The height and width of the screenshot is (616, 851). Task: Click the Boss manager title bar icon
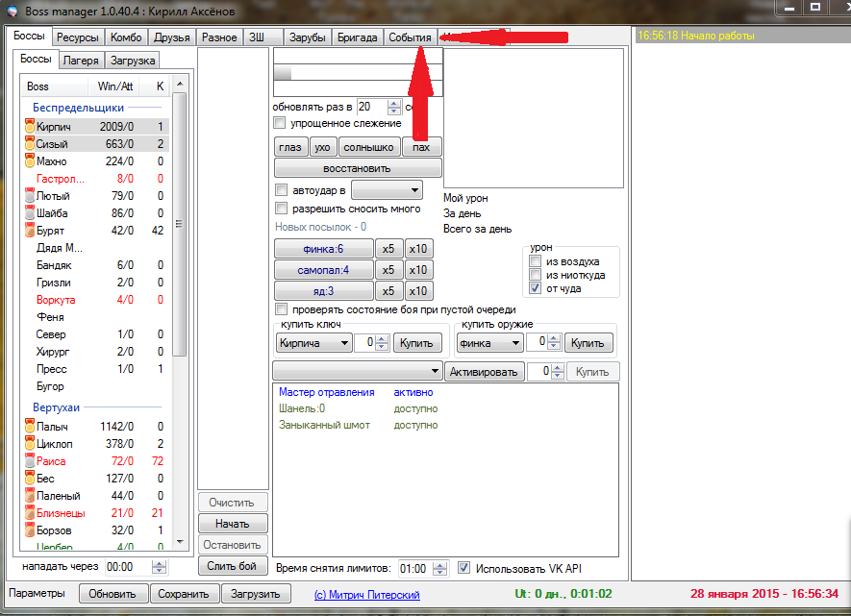click(x=12, y=11)
